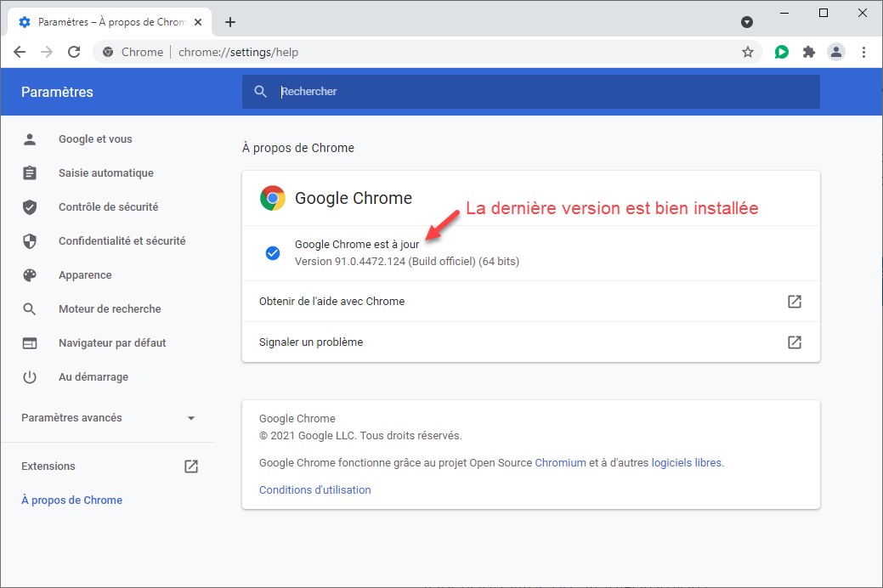Open Conditions d'utilisation link

click(314, 490)
